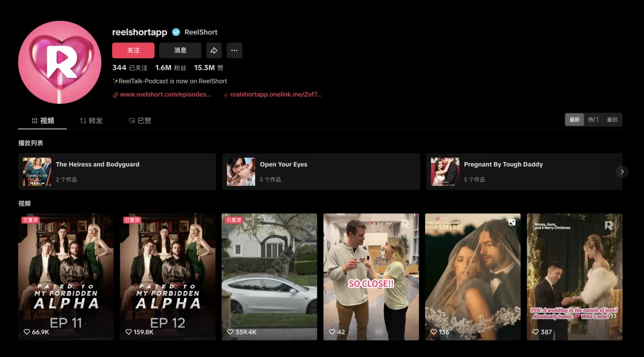This screenshot has width=644, height=357.
Task: Open the Pregnant By Tough Daddy playlist
Action: click(x=525, y=172)
